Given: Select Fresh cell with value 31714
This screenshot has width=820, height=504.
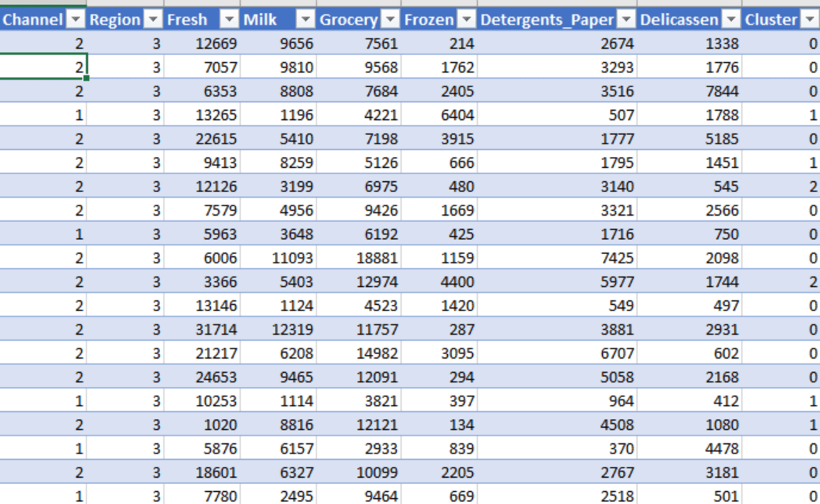Looking at the screenshot, I should click(x=202, y=329).
